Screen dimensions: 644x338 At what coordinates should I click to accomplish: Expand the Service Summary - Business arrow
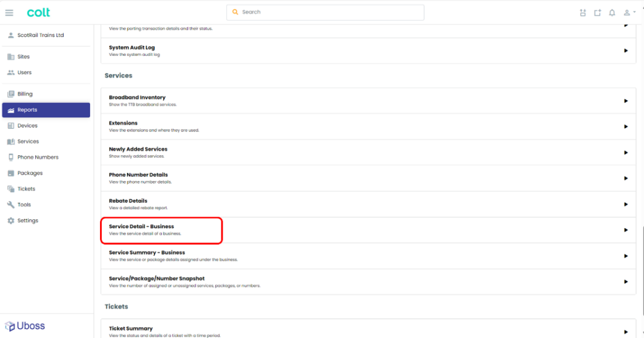click(626, 256)
